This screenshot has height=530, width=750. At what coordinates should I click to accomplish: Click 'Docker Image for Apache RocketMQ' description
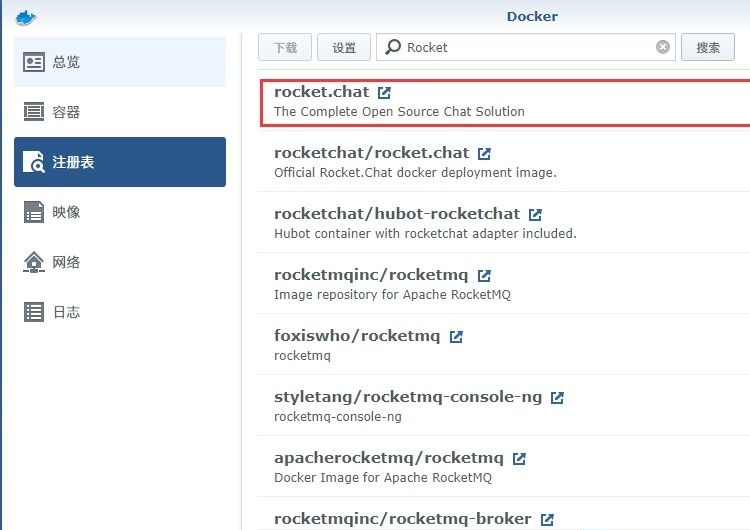[383, 478]
